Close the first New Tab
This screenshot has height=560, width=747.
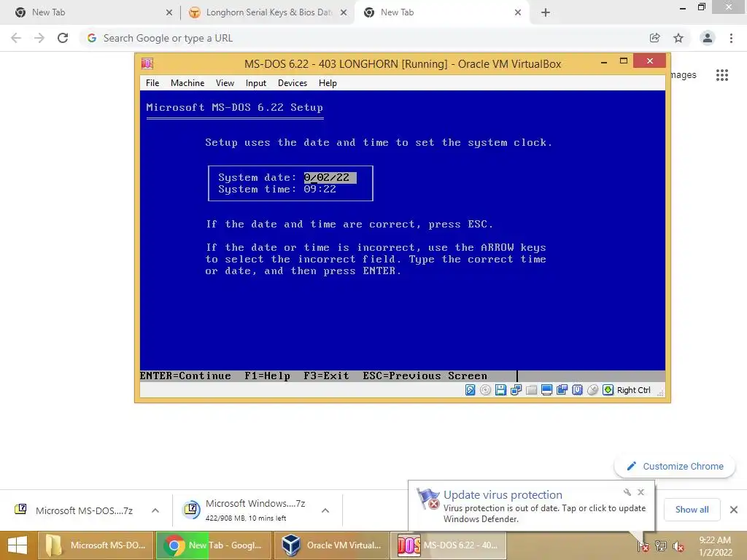169,12
